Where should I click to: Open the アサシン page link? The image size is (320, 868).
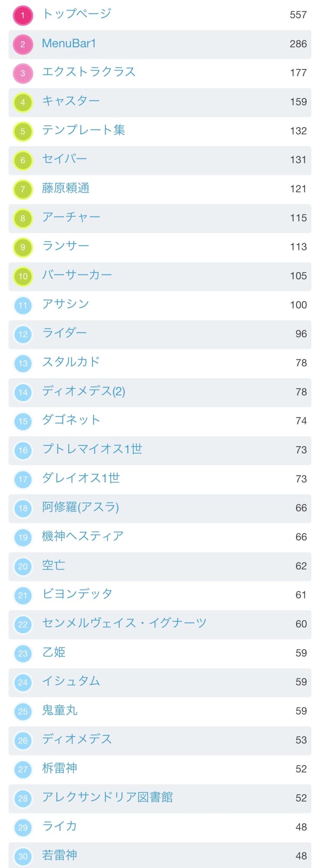point(65,304)
